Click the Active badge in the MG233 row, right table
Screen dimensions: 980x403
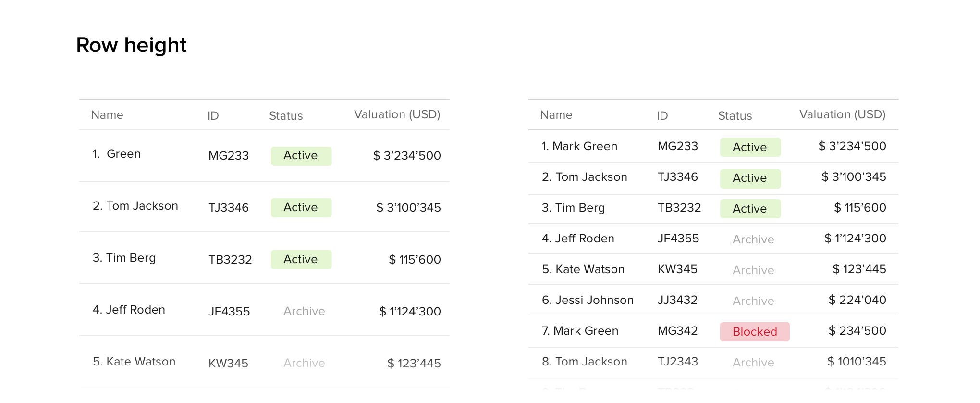click(750, 147)
